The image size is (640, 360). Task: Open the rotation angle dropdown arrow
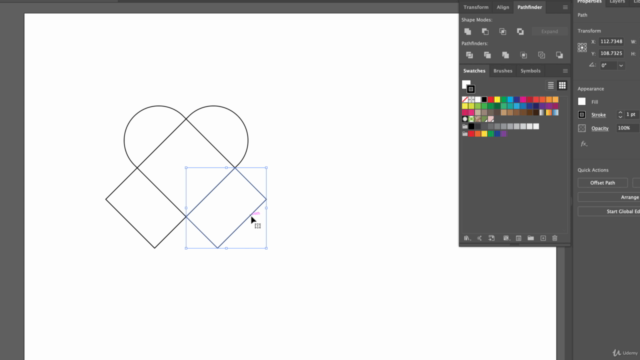pyautogui.click(x=621, y=66)
